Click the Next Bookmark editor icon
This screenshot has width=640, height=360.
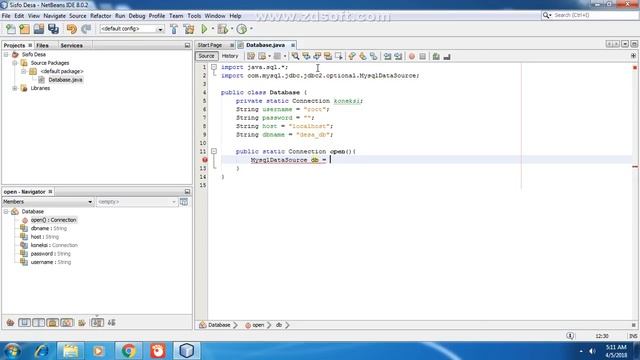362,56
